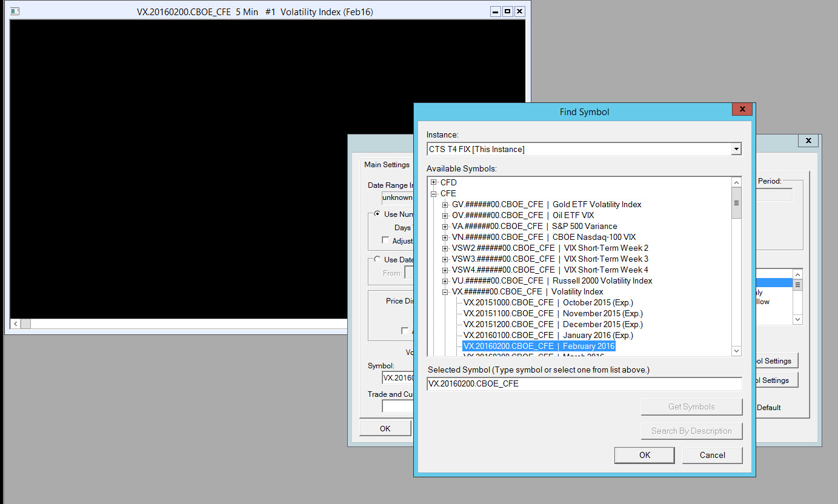Select VN CBOE Nasdaq-100 VIX symbol
Viewport: 838px width, 504px height.
pos(544,237)
